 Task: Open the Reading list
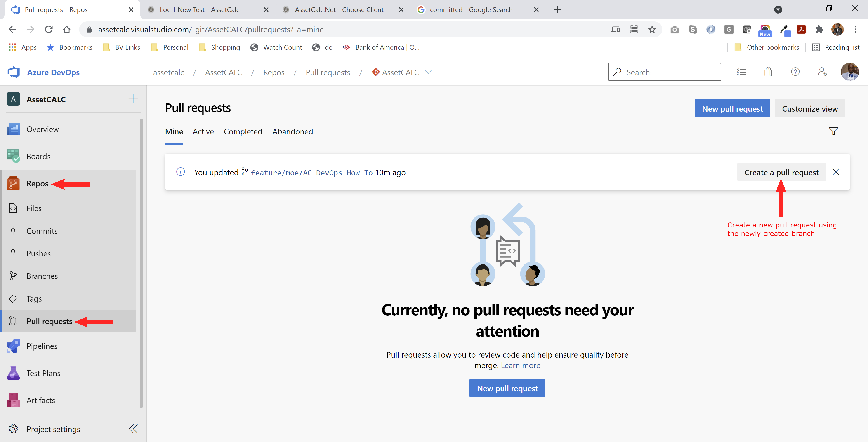[836, 47]
